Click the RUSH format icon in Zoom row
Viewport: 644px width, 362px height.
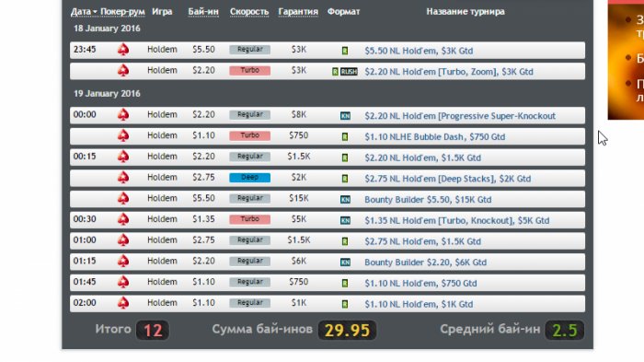coord(349,72)
